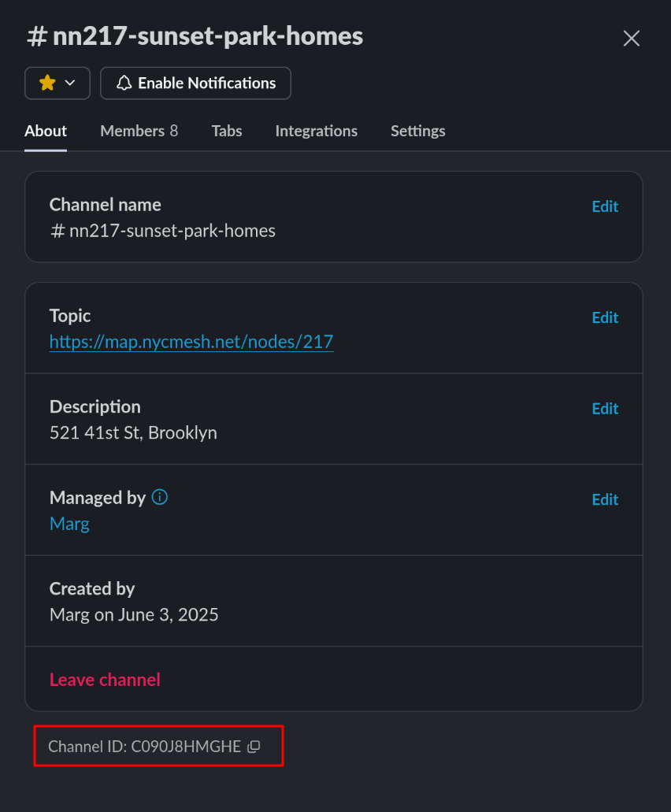Viewport: 671px width, 812px height.
Task: Open the Settings tab
Action: coord(417,131)
